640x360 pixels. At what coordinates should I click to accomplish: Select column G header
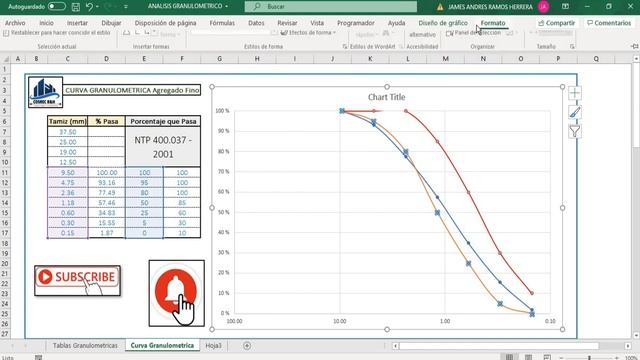click(220, 59)
